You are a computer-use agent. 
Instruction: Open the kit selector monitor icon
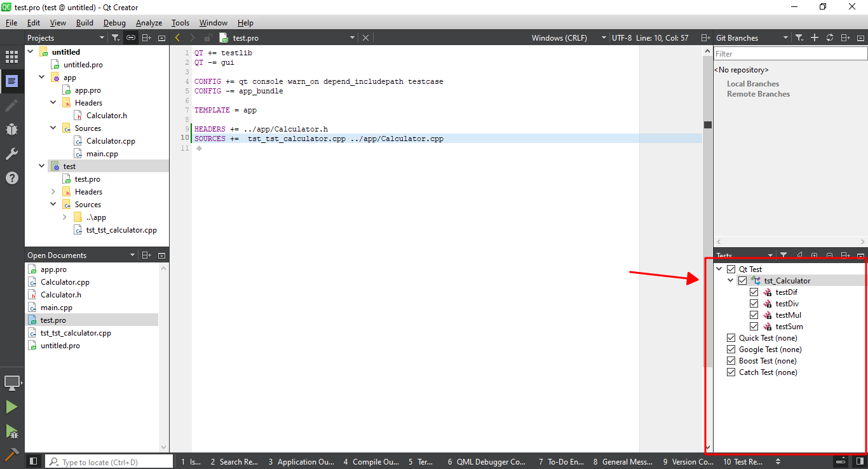pos(11,383)
